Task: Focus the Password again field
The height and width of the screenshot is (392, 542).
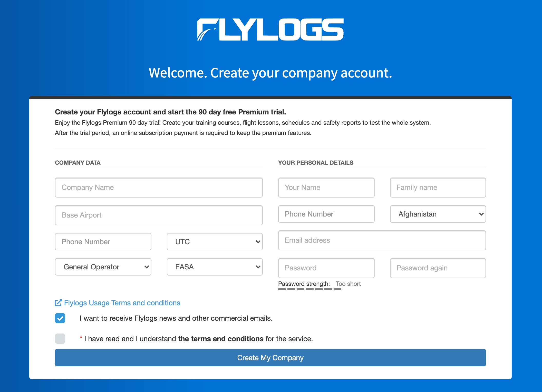Action: [438, 268]
